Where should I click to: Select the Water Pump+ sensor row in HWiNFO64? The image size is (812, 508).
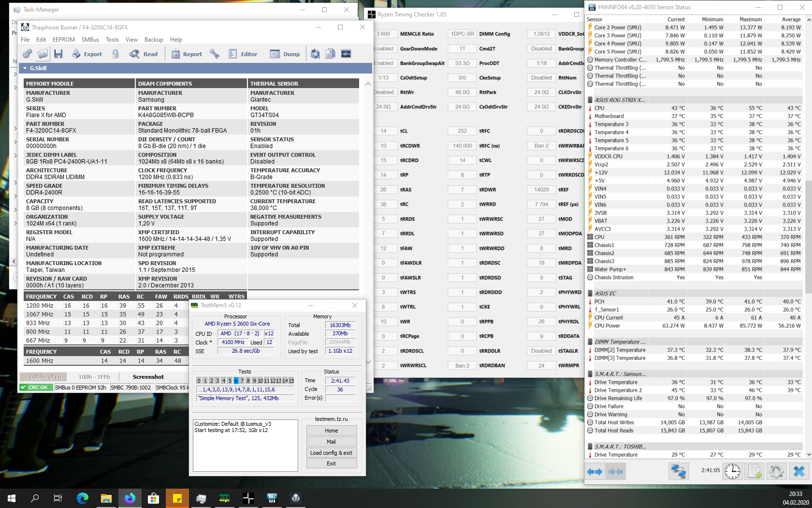(695, 269)
